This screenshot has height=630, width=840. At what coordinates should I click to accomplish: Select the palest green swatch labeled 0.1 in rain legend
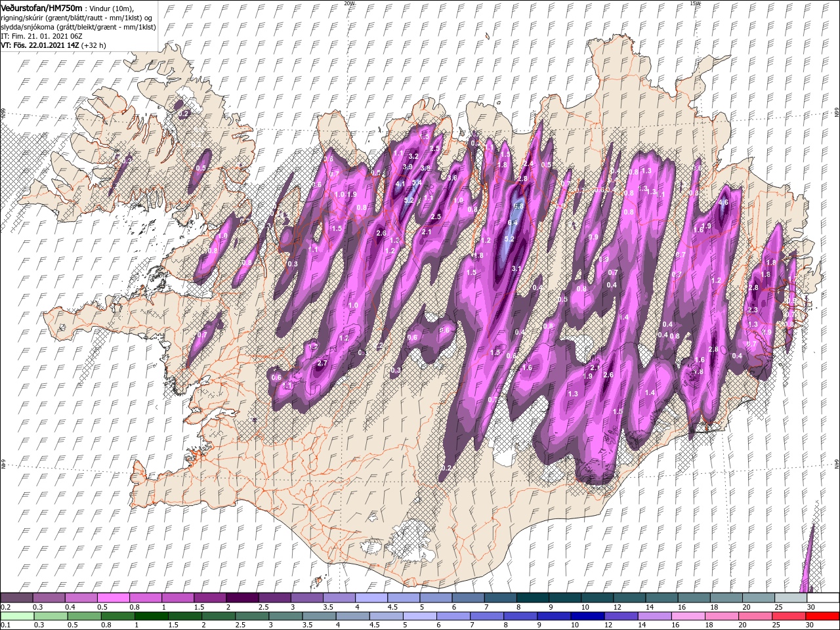click(16, 616)
